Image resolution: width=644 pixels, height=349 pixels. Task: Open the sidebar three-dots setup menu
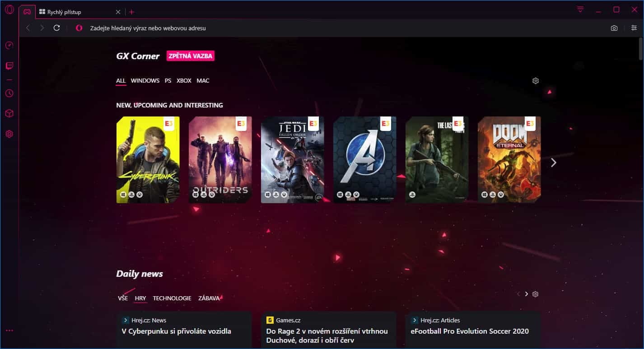[x=9, y=330]
